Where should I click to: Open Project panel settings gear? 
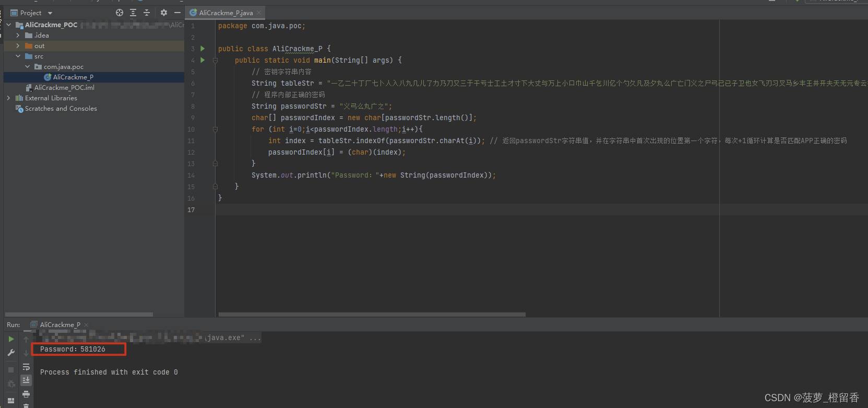tap(164, 13)
